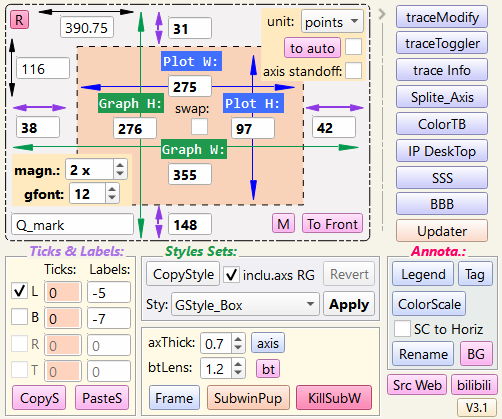Edit the Graph H field showing 276

(x=135, y=128)
